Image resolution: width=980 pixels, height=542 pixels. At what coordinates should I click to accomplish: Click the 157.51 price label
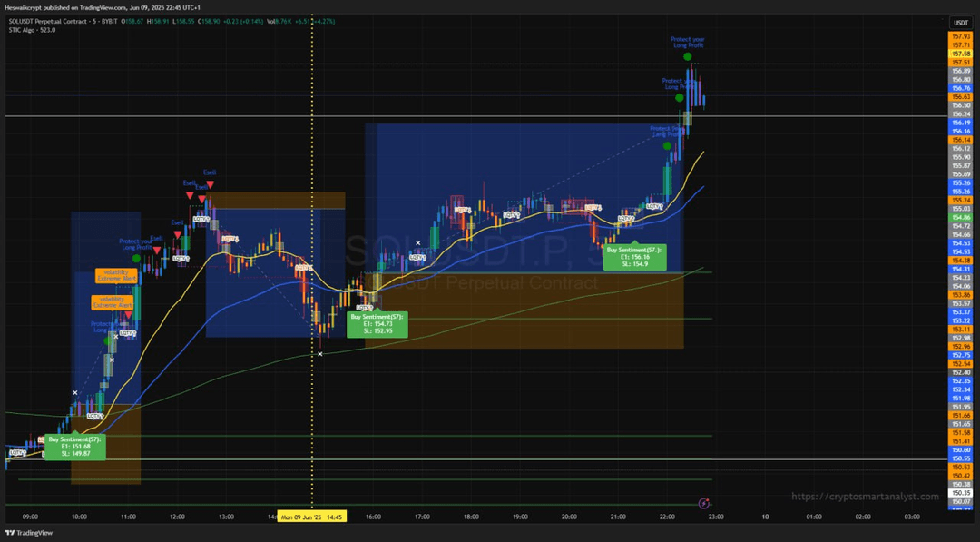[x=961, y=63]
